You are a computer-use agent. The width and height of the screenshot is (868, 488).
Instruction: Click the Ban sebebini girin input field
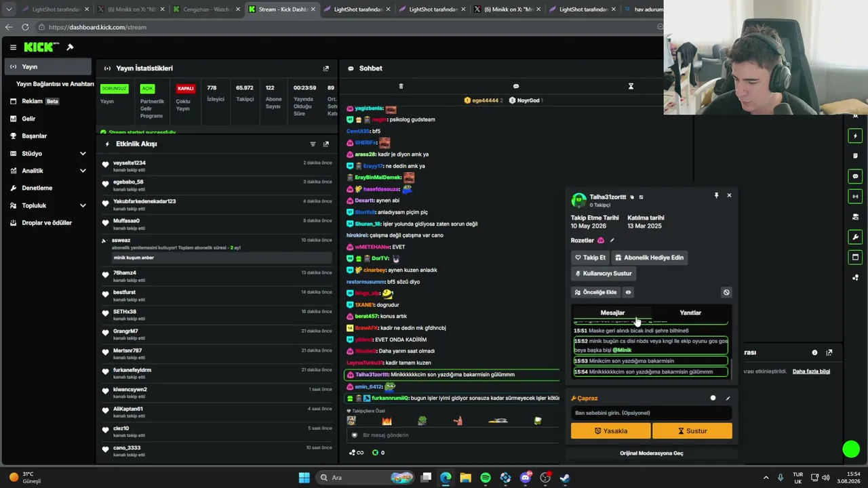pyautogui.click(x=652, y=413)
